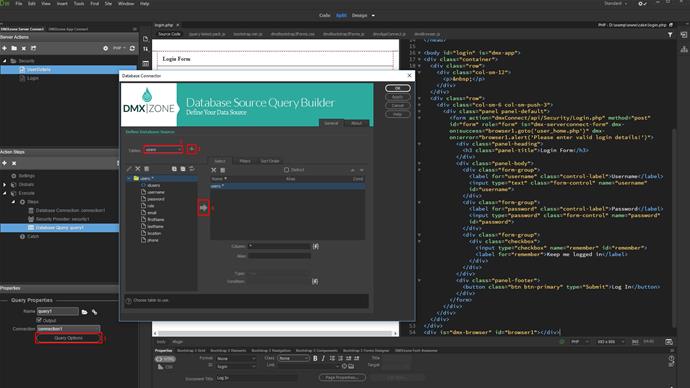Select the password column in users tree
The image size is (690, 388).
[x=156, y=199]
